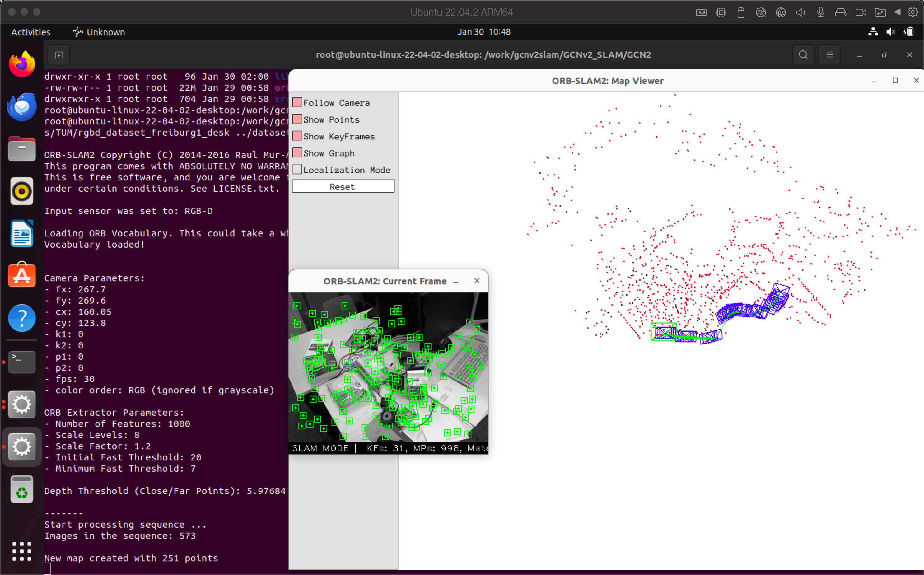Viewport: 924px width, 575px height.
Task: Toggle the Follow Camera checkbox
Action: pyautogui.click(x=297, y=102)
